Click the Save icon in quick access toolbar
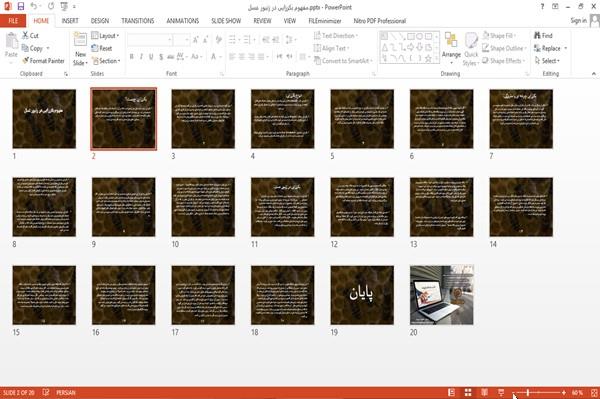Screen dimensions: 600x399 point(21,6)
